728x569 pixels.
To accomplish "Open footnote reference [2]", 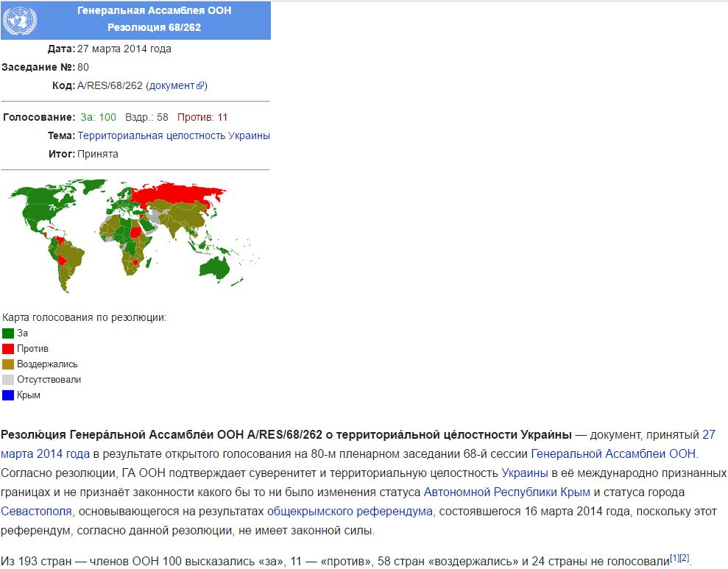I will [685, 558].
